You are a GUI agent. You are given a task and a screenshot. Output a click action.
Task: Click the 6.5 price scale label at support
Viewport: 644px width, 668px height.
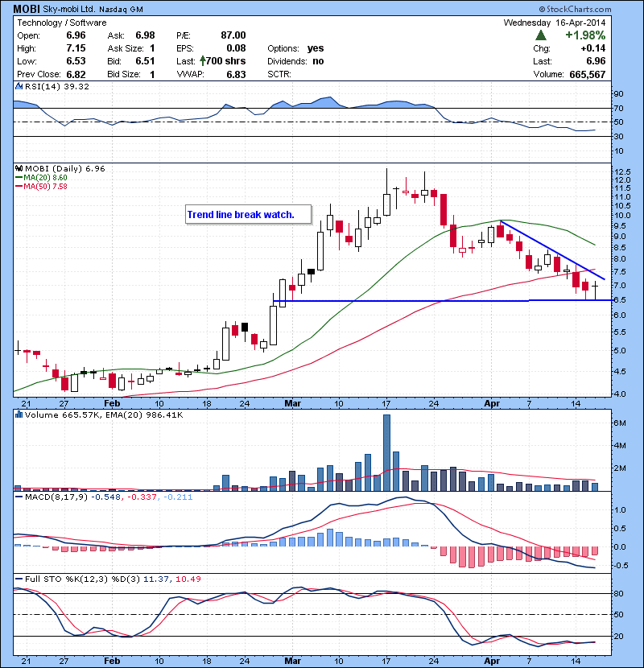click(620, 300)
